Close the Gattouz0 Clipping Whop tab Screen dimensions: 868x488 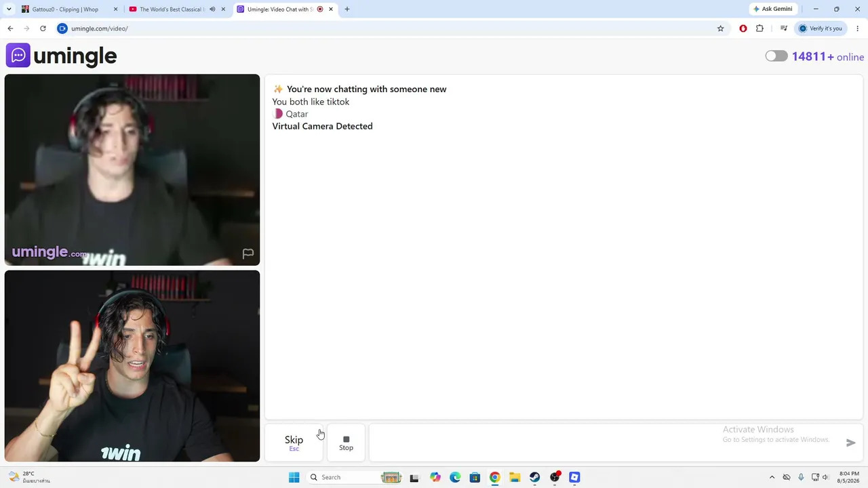[x=115, y=9]
